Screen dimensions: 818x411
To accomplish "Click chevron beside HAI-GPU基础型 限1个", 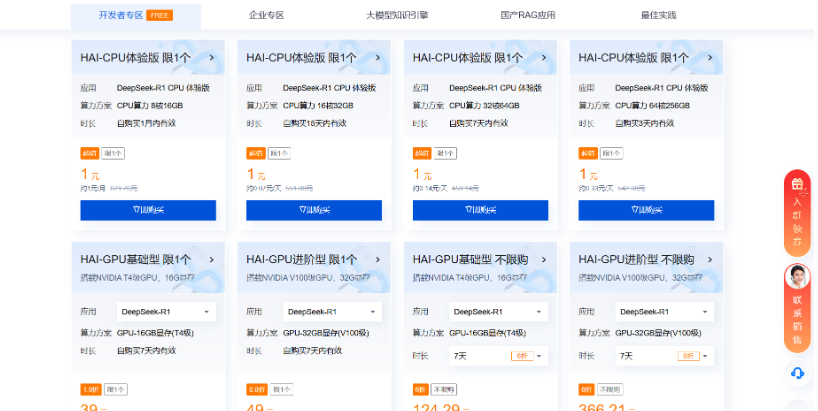I will (212, 259).
